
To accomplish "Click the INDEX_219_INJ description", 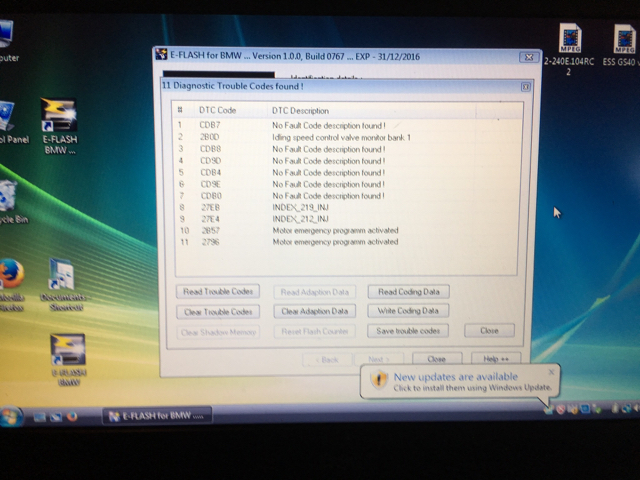I will [300, 207].
